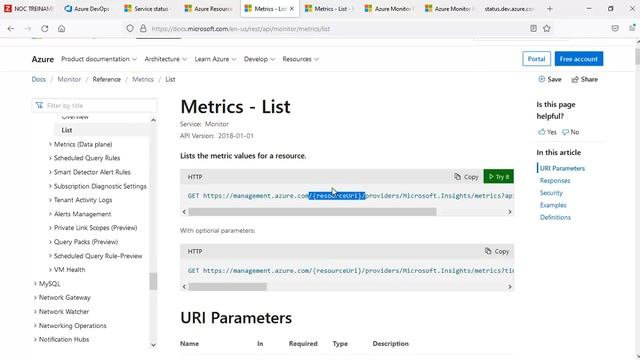The image size is (640, 360).
Task: Open Product documentation dropdown menu
Action: coord(99,59)
